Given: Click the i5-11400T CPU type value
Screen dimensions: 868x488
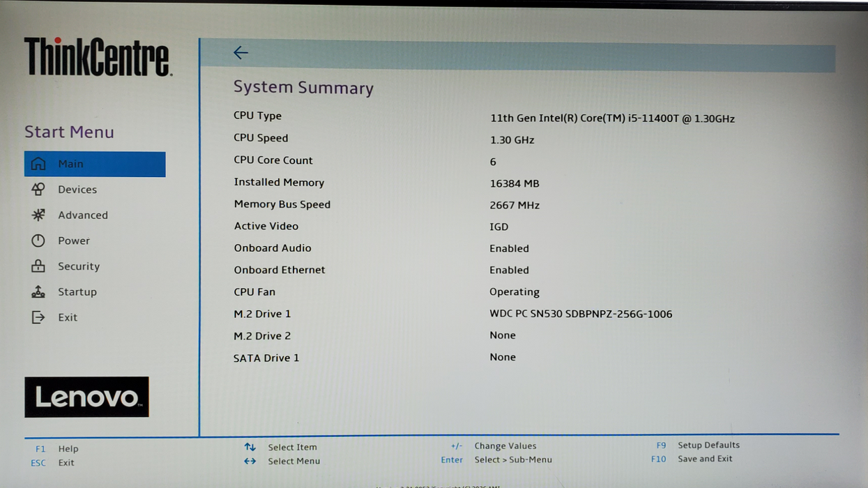Looking at the screenshot, I should tap(612, 119).
